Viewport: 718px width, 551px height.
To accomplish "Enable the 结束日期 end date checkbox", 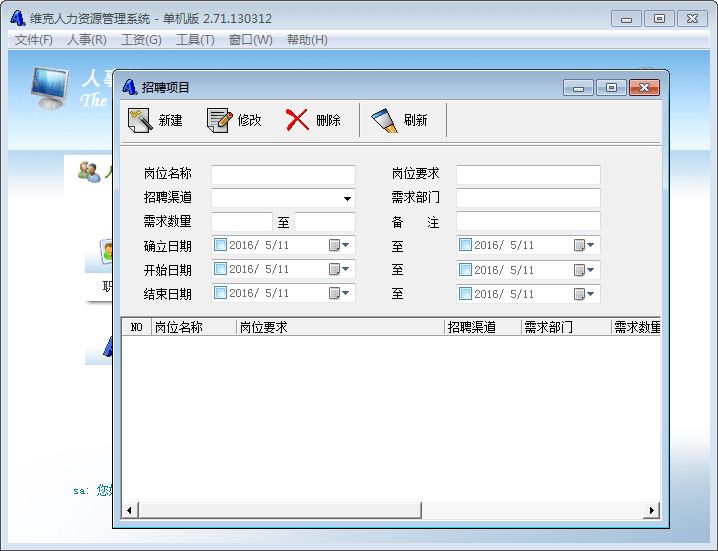I will coord(465,293).
